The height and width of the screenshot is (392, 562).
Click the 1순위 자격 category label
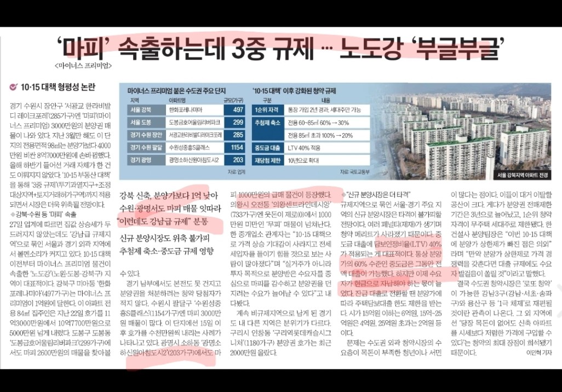point(267,110)
